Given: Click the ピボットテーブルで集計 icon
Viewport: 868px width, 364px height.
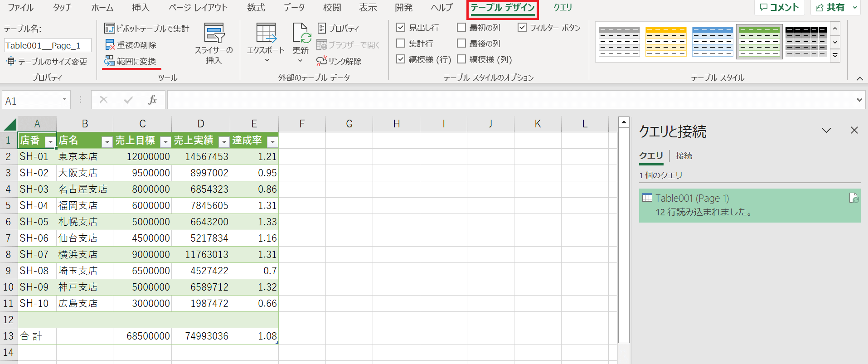Looking at the screenshot, I should pyautogui.click(x=110, y=29).
